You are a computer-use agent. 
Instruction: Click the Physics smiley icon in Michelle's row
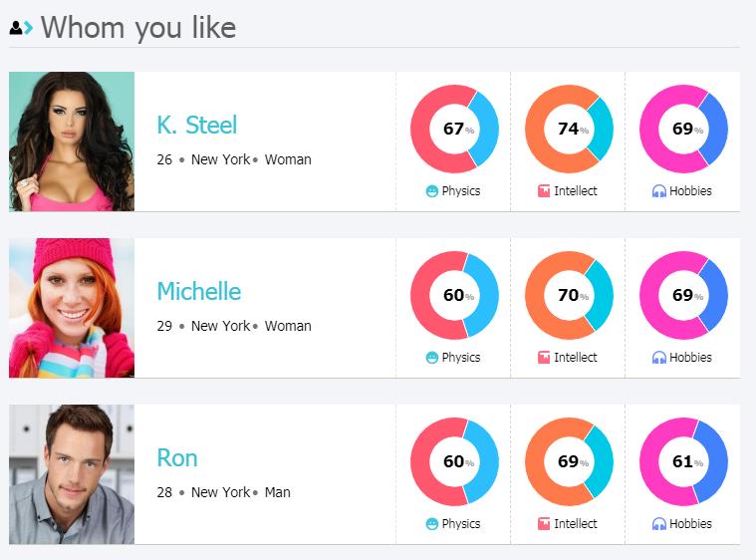coord(432,358)
